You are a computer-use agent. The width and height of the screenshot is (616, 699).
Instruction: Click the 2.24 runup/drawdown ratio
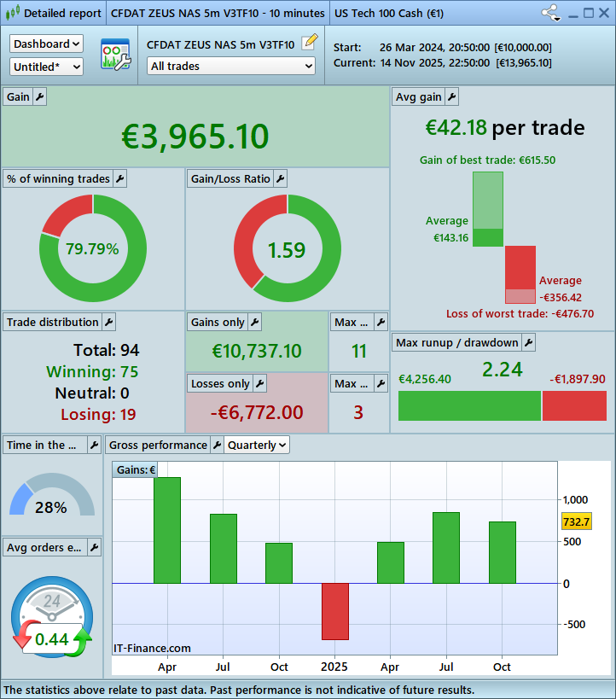coord(503,370)
